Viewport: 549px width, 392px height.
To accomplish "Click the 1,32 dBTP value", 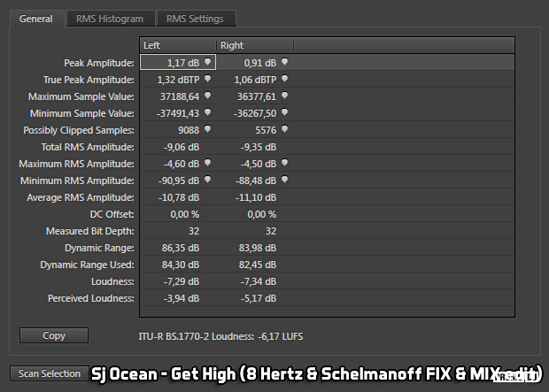I will click(178, 80).
